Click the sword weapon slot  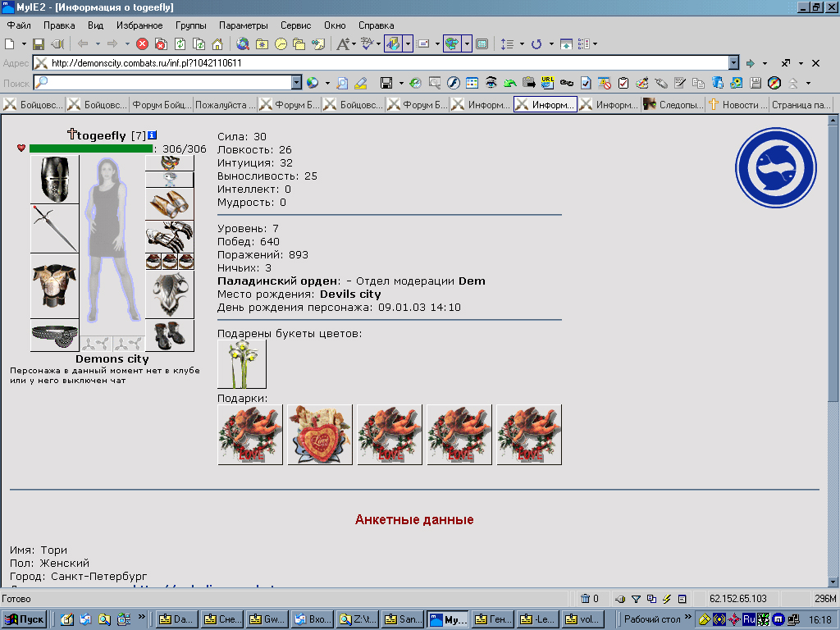point(55,229)
